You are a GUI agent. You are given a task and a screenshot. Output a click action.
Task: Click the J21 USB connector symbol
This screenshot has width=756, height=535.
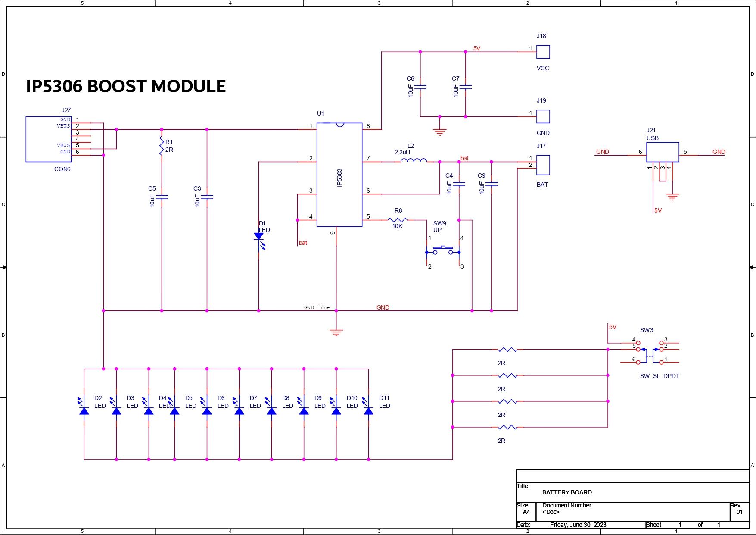point(662,152)
